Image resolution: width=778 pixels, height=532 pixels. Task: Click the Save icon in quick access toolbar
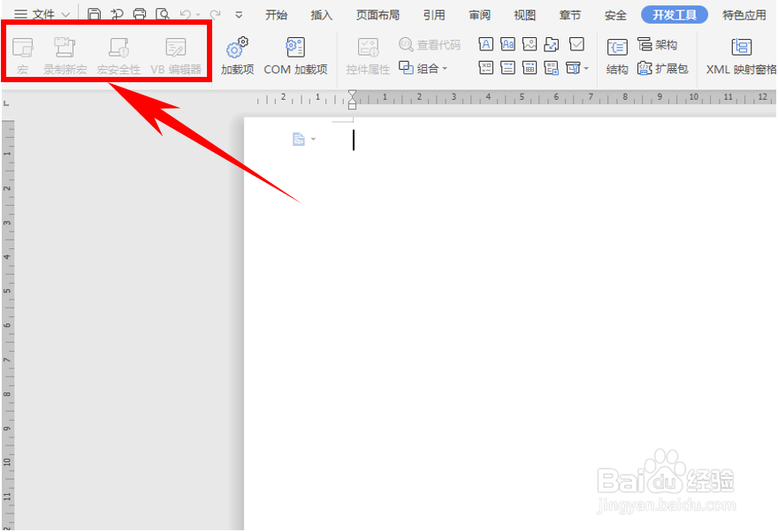pyautogui.click(x=94, y=14)
